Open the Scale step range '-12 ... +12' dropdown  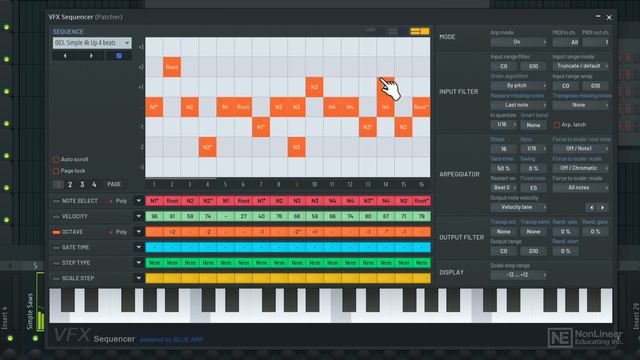click(x=519, y=275)
